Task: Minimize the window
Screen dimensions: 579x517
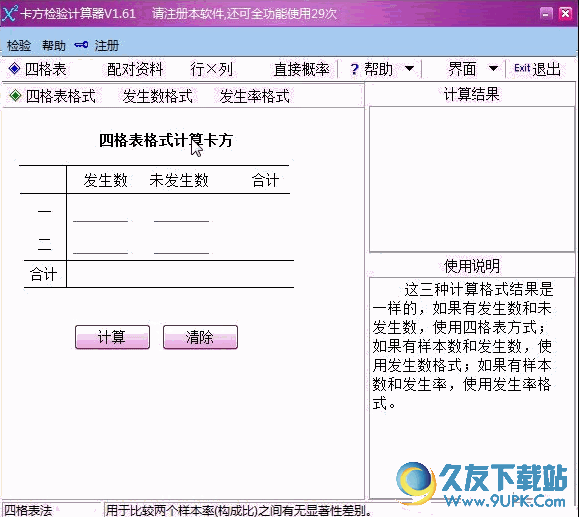Action: point(546,14)
